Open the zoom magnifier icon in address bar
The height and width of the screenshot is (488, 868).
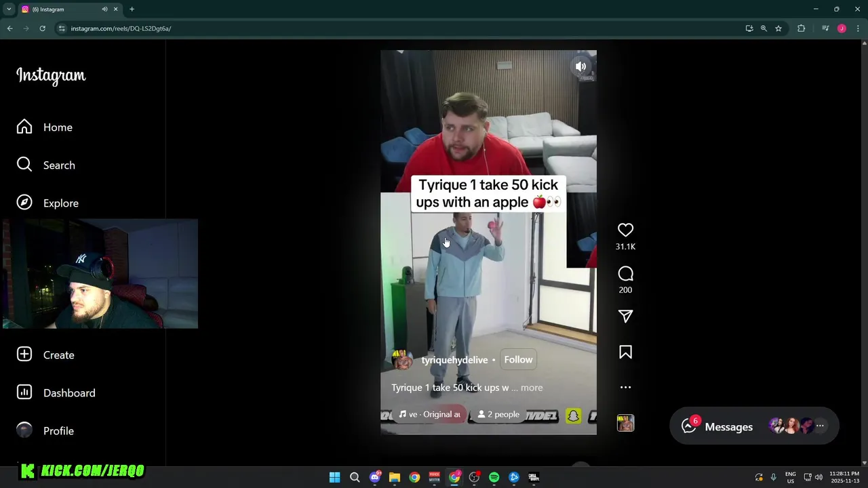pos(764,28)
